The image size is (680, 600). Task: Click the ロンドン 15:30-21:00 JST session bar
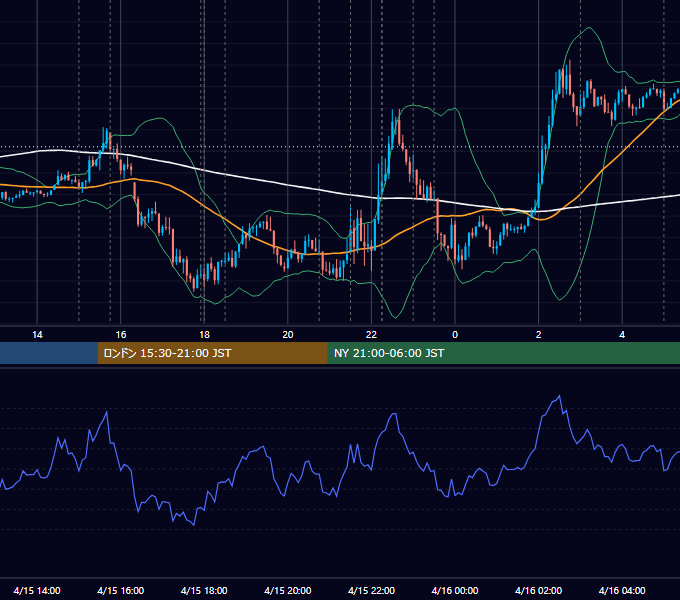(212, 353)
